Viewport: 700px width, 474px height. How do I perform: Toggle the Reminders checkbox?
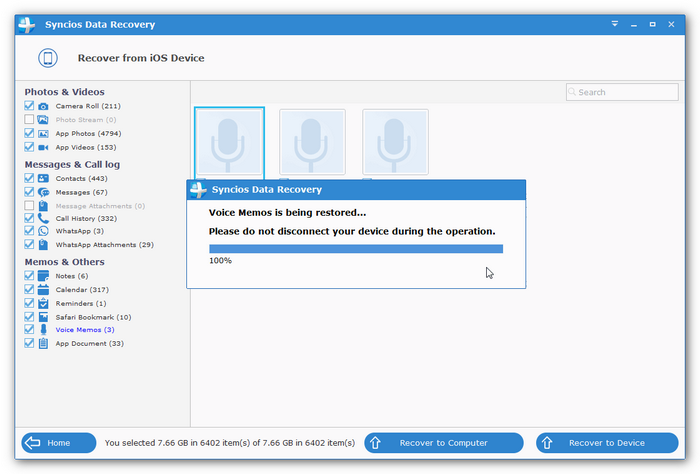point(29,303)
